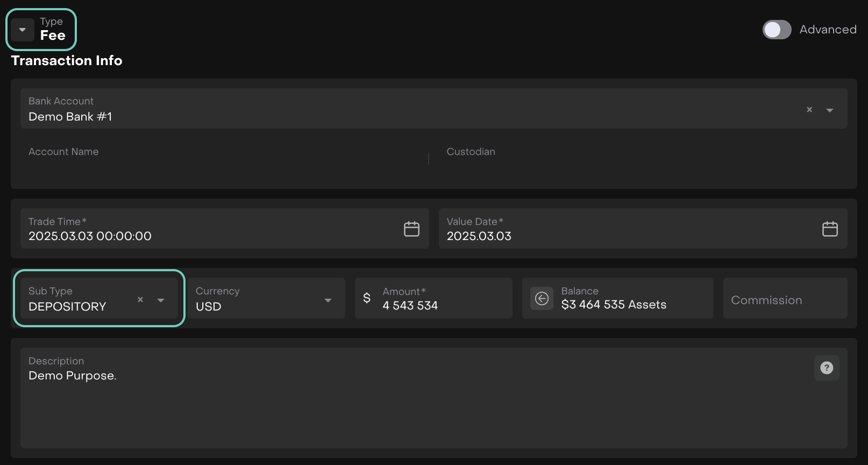The image size is (868, 465).
Task: Expand the Bank Account dropdown
Action: (830, 110)
